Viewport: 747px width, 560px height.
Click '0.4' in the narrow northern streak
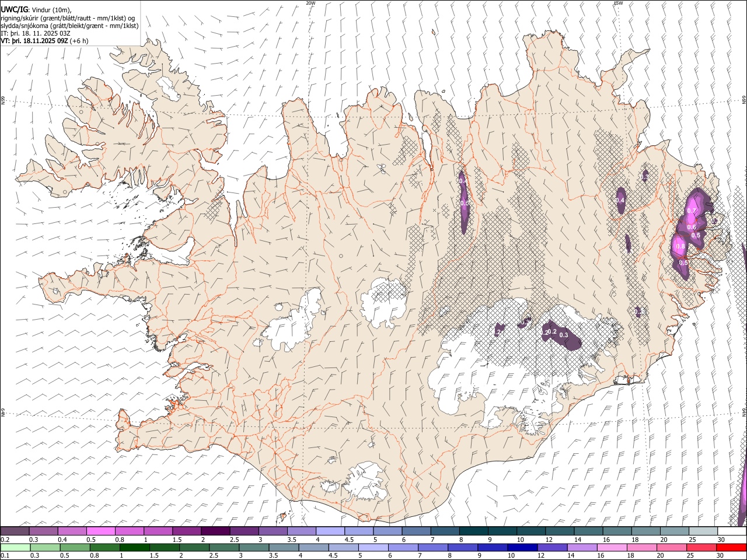coord(462,181)
